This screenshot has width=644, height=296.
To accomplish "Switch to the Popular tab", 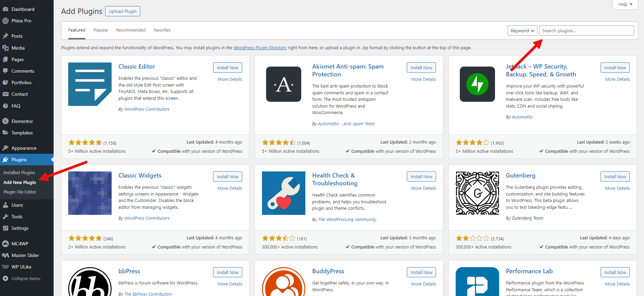I will click(101, 30).
